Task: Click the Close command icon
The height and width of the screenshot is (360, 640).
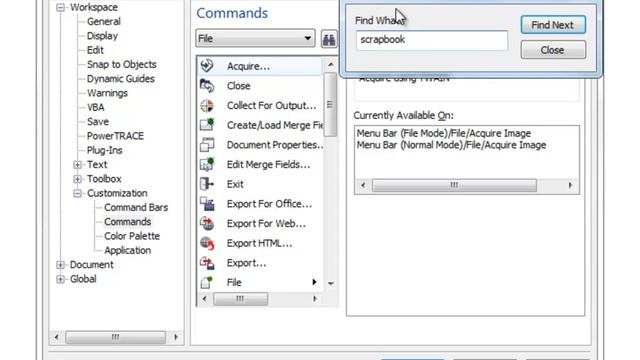Action: coord(207,86)
